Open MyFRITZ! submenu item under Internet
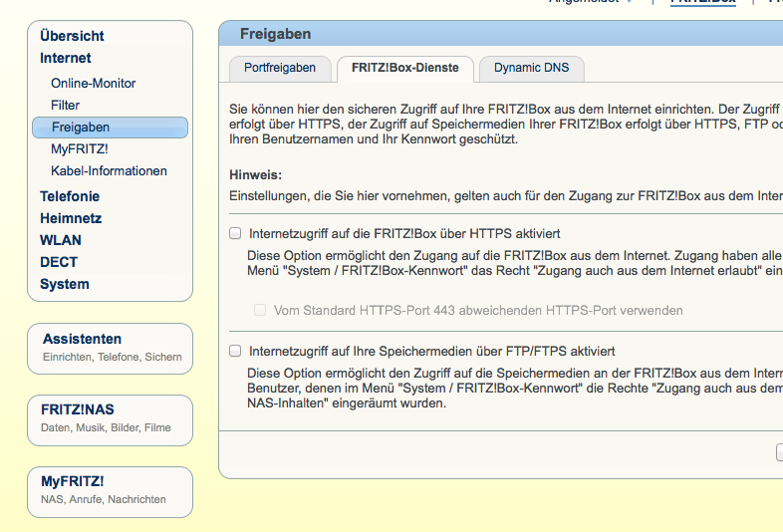The width and height of the screenshot is (783, 532). point(80,148)
